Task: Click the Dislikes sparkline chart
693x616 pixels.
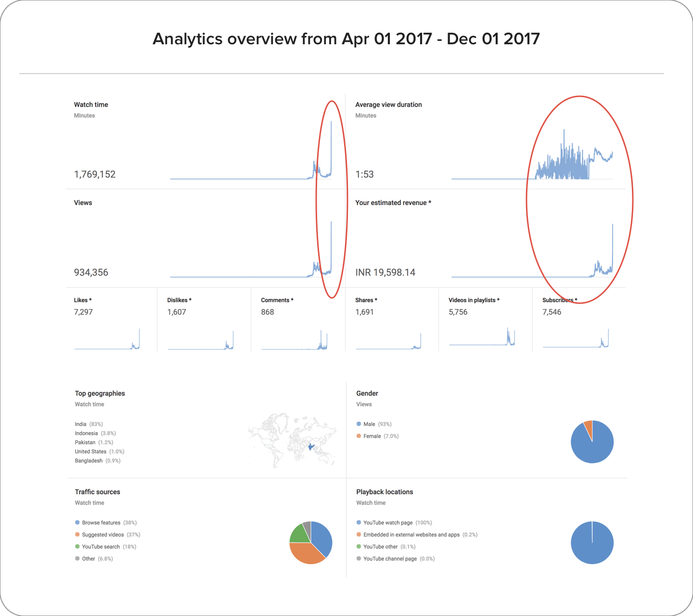Action: coord(201,340)
